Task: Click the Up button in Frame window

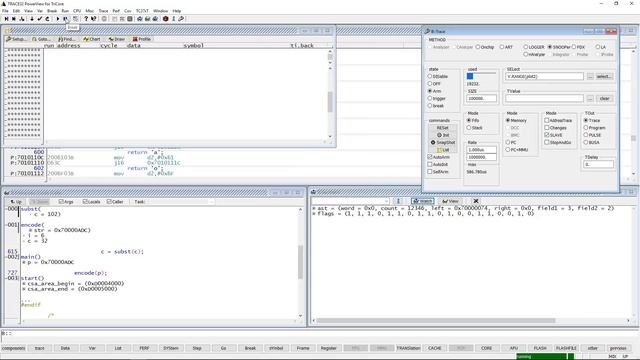Action: 16,202
